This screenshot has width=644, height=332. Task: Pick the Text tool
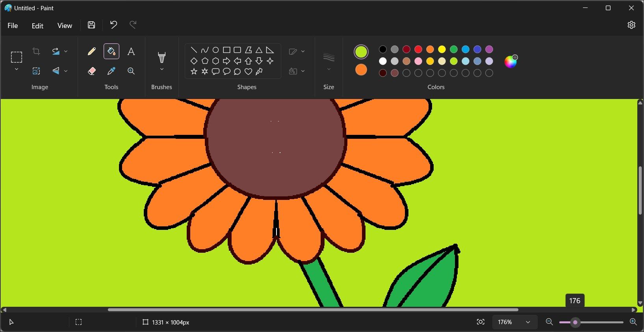131,51
